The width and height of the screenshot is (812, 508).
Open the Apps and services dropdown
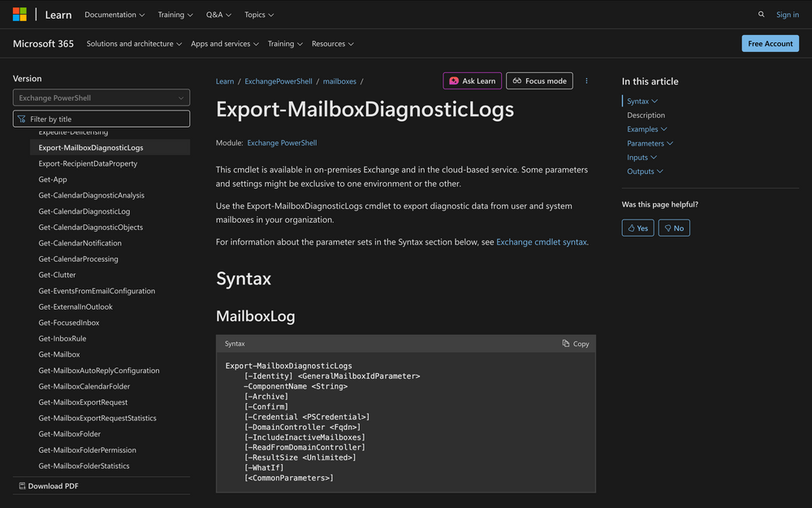(224, 43)
